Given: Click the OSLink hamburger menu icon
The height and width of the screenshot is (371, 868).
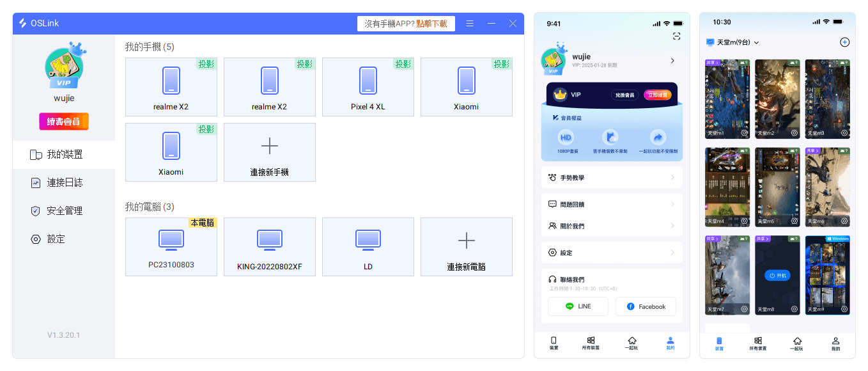Looking at the screenshot, I should pos(470,24).
